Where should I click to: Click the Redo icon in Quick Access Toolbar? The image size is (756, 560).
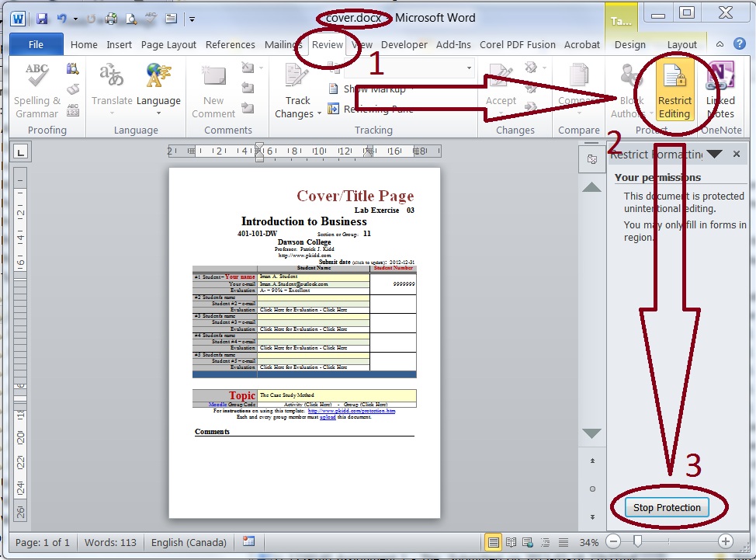[92, 19]
